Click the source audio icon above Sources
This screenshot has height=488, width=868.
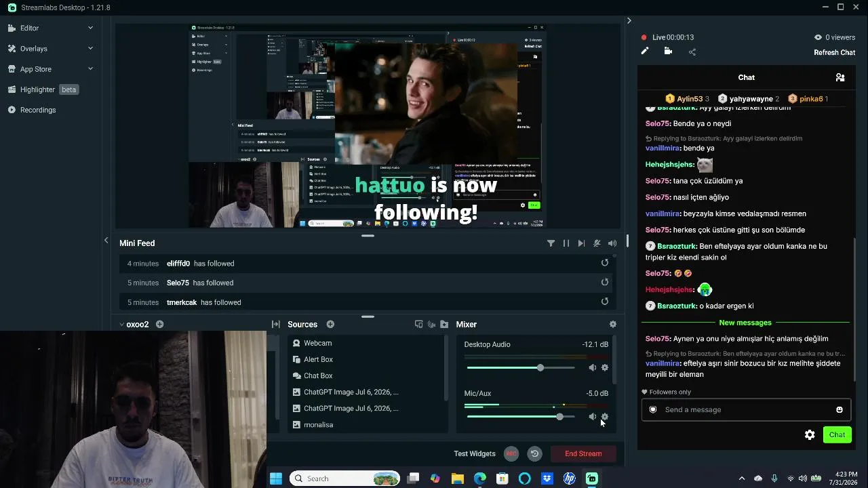(431, 325)
